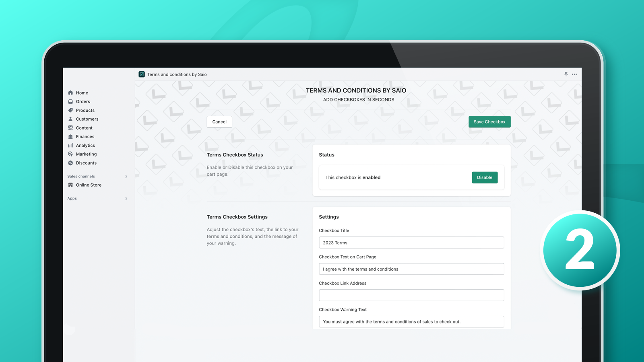Click the Discounts label in the sidebar
Screen dimensions: 644x362
86,163
